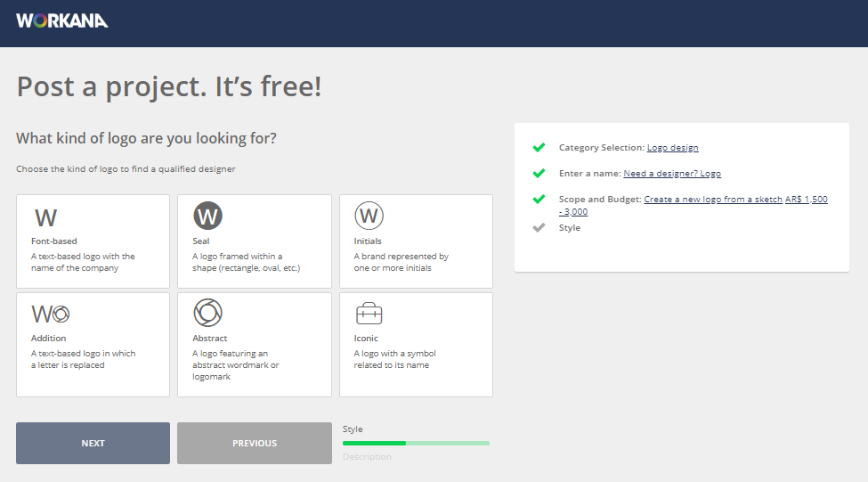
Task: Click gray checkmark next to Style
Action: [538, 228]
